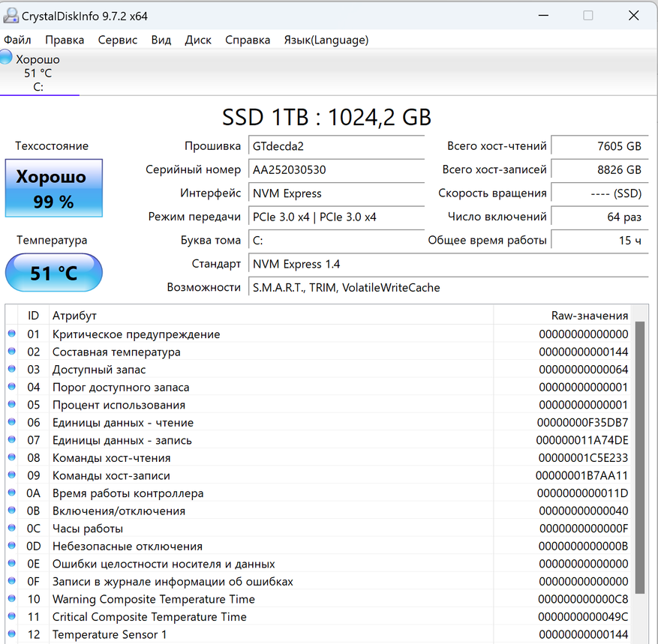Open the Файл menu
Viewport: 658px width, 644px height.
tap(17, 40)
